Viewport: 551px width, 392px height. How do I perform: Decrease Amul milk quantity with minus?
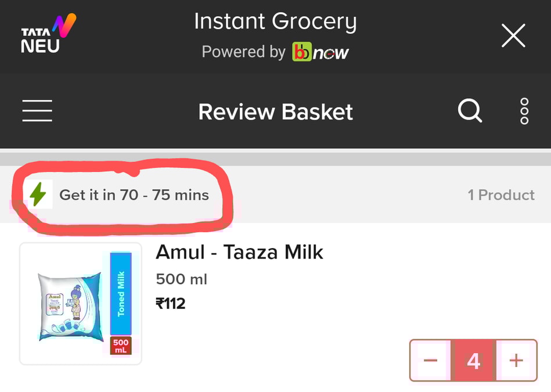pos(430,361)
